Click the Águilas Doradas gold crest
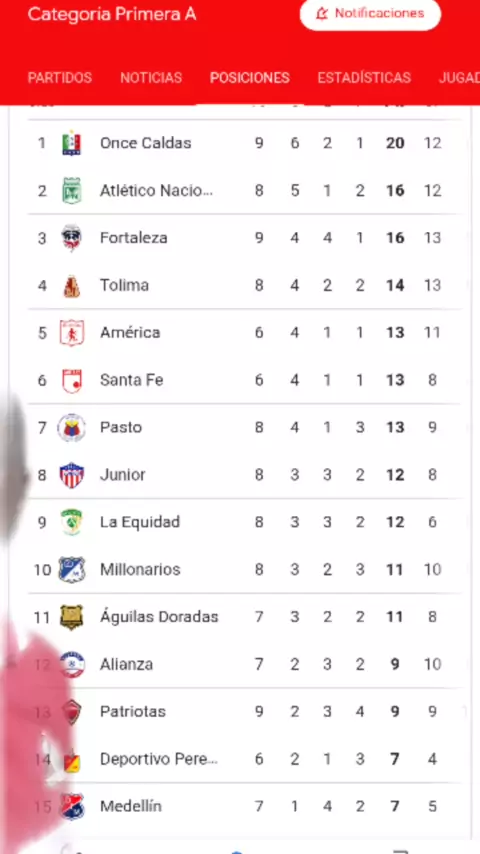This screenshot has height=854, width=480. coord(71,617)
